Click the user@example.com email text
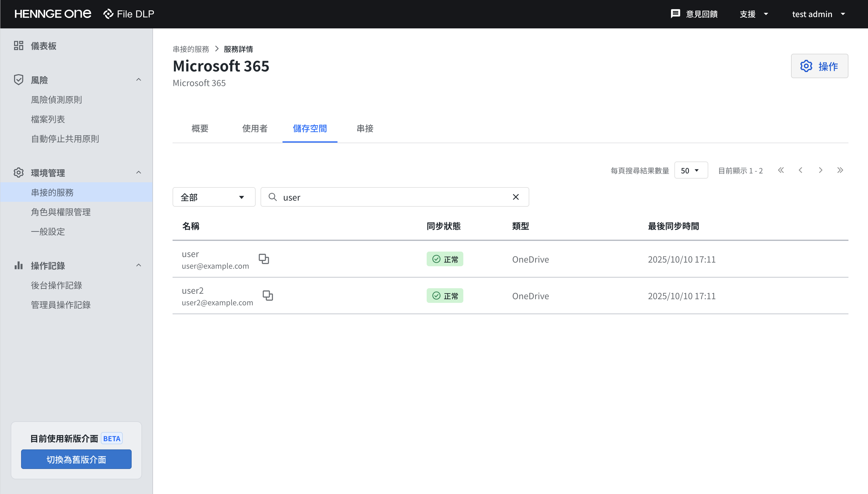 216,266
